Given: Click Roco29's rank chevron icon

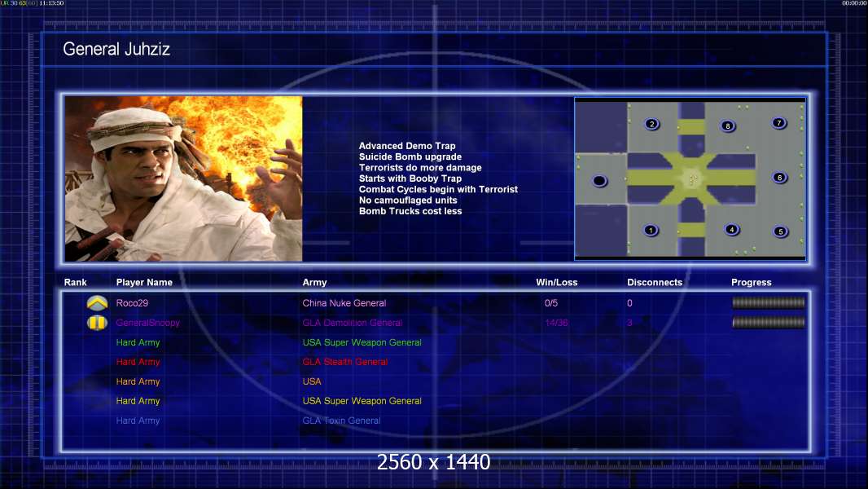Looking at the screenshot, I should pyautogui.click(x=97, y=303).
